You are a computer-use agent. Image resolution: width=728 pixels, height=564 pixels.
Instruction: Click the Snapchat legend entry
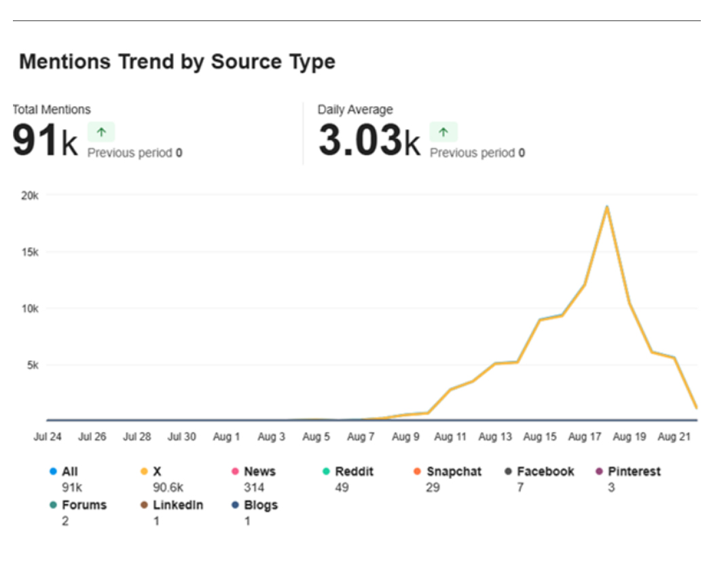[x=454, y=472]
